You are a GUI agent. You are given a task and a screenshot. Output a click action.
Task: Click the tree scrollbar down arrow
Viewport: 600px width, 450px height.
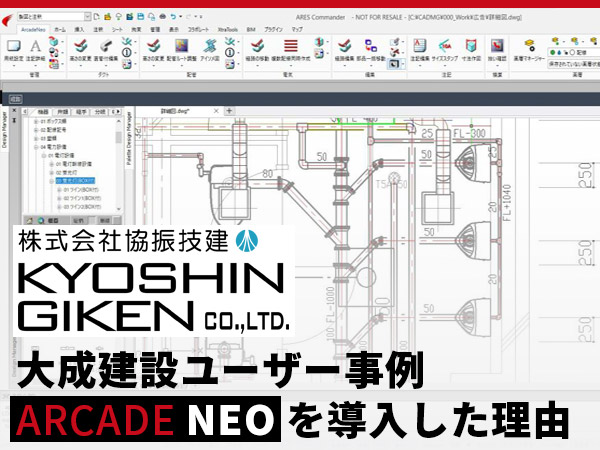click(119, 209)
